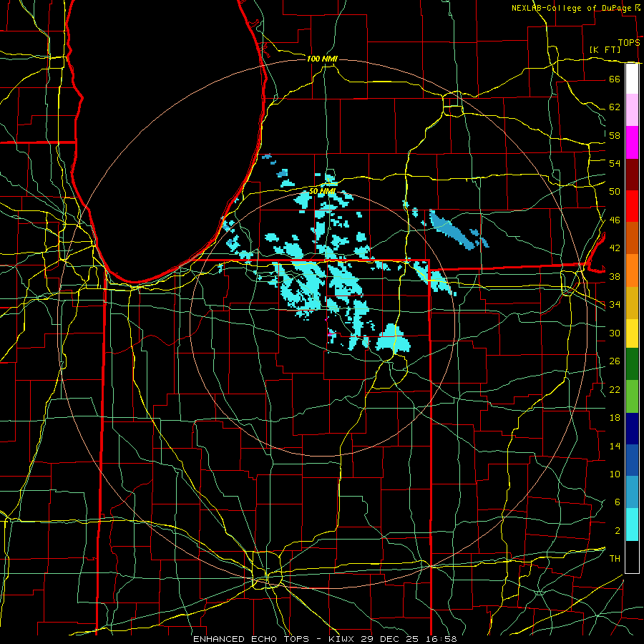Click the 38 legend value
Image resolution: width=644 pixels, height=644 pixels.
(615, 276)
